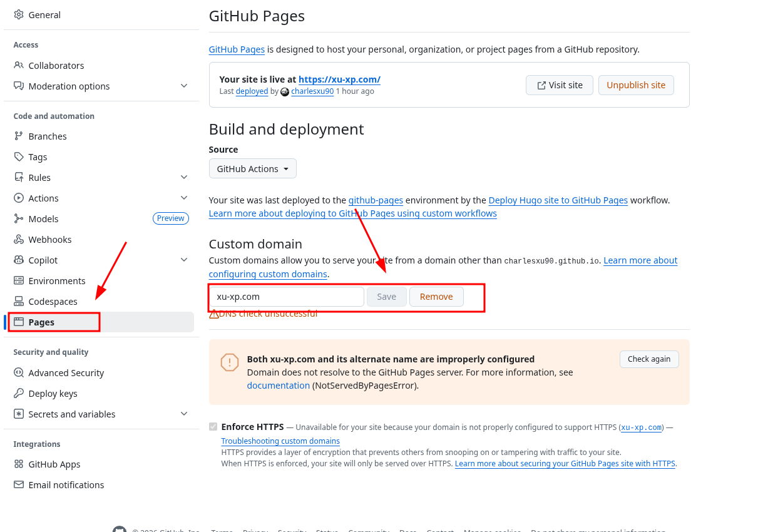Click the custom domain input field
Image resolution: width=758 pixels, height=532 pixels.
tap(287, 297)
